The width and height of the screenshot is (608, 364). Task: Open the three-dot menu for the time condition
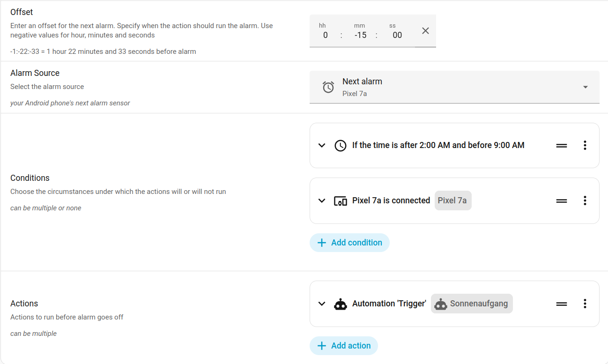[x=585, y=146]
